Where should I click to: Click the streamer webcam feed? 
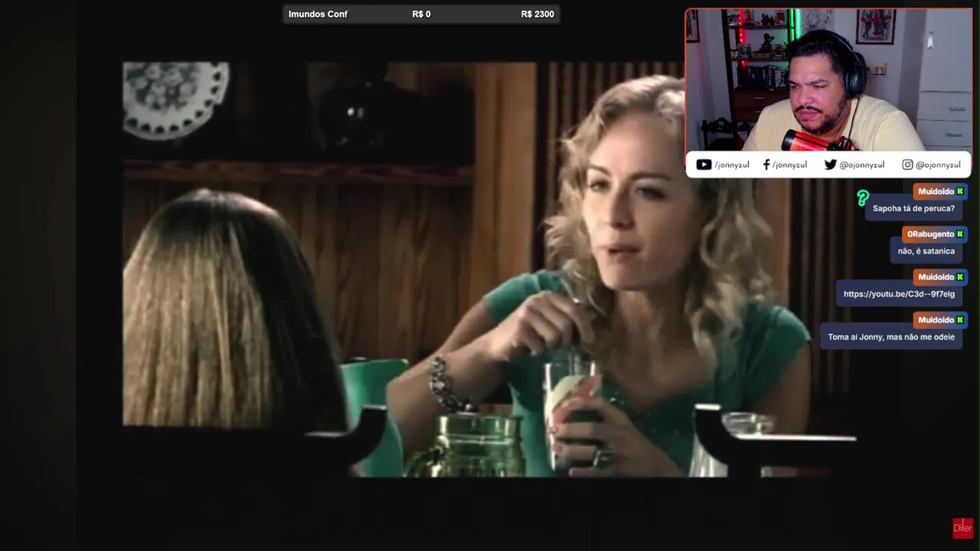coord(828,80)
